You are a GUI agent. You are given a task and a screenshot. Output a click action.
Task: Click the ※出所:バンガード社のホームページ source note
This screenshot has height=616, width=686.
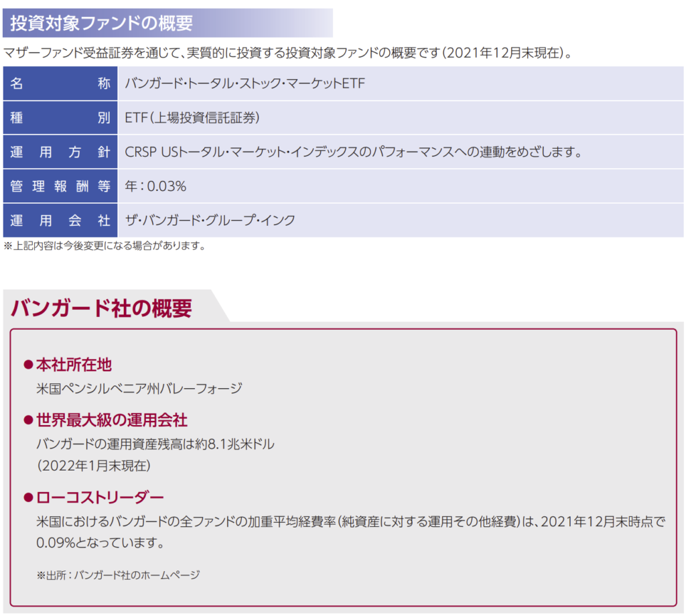[x=118, y=574]
